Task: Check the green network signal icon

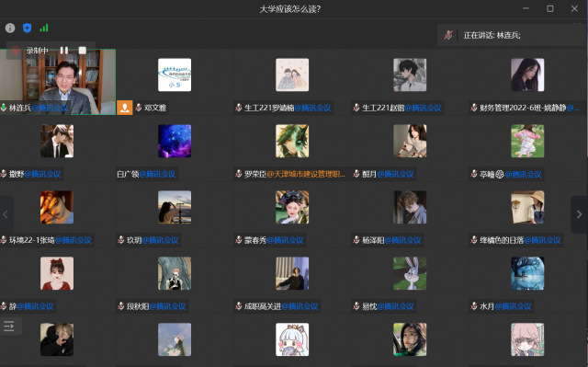Action: (x=44, y=28)
